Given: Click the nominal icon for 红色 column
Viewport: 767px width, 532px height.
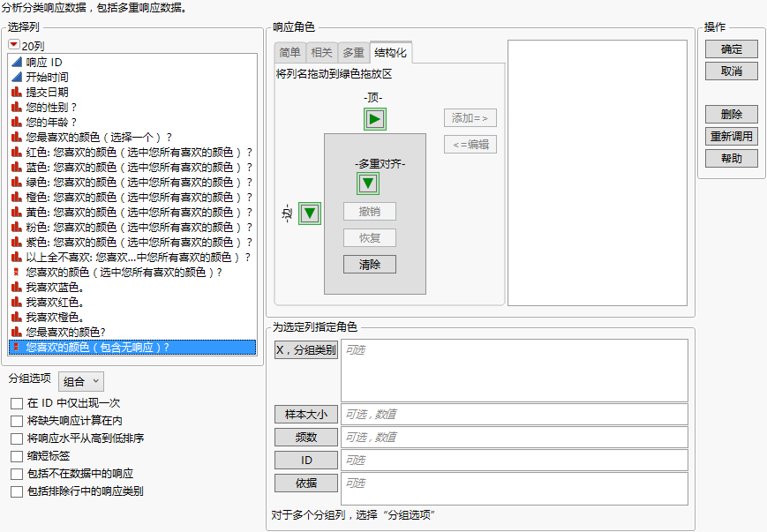Looking at the screenshot, I should [x=17, y=152].
